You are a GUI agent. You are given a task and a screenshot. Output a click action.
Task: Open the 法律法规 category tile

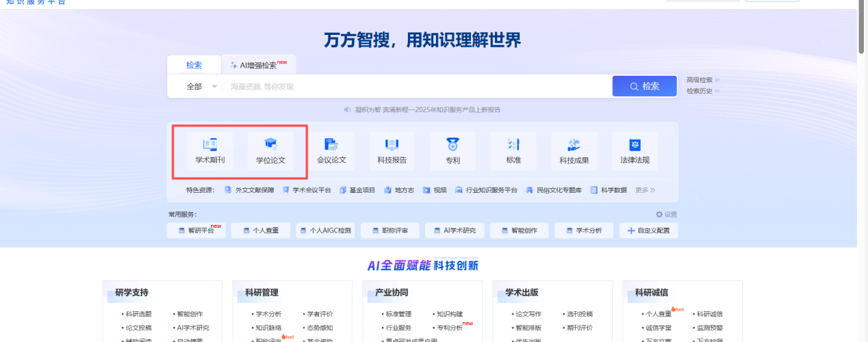635,152
